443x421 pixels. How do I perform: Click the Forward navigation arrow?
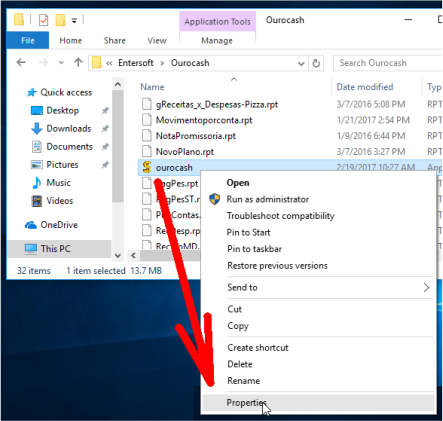(x=43, y=62)
